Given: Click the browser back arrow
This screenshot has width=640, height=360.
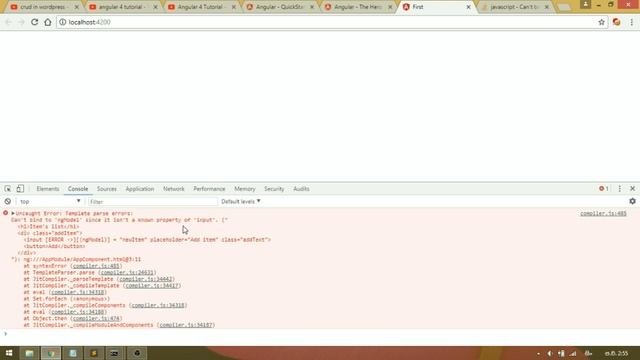Looking at the screenshot, I should tap(9, 22).
